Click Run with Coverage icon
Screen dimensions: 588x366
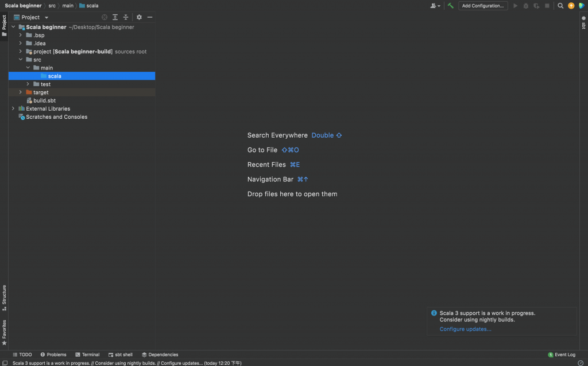click(x=536, y=6)
